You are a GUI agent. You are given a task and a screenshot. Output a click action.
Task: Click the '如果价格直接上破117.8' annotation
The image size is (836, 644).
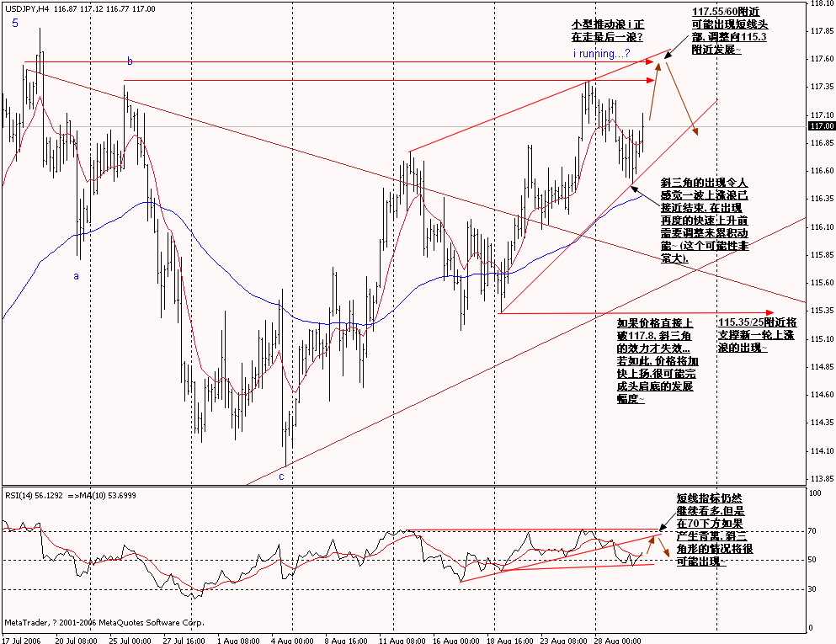pos(658,361)
